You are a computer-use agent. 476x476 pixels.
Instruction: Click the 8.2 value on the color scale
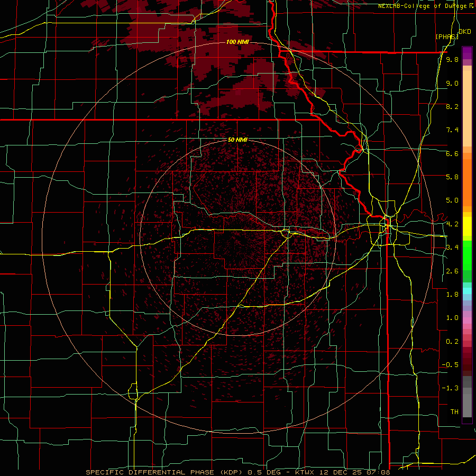[x=452, y=106]
